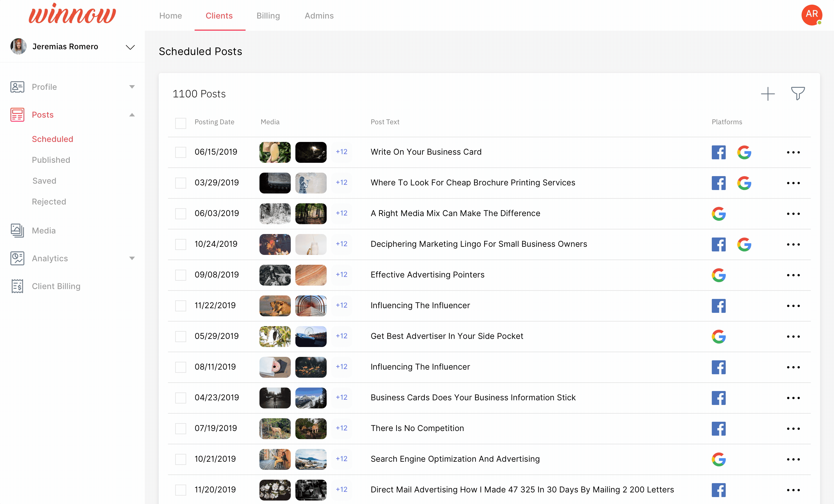The image size is (834, 504).
Task: Click the Media sidebar icon
Action: [17, 231]
